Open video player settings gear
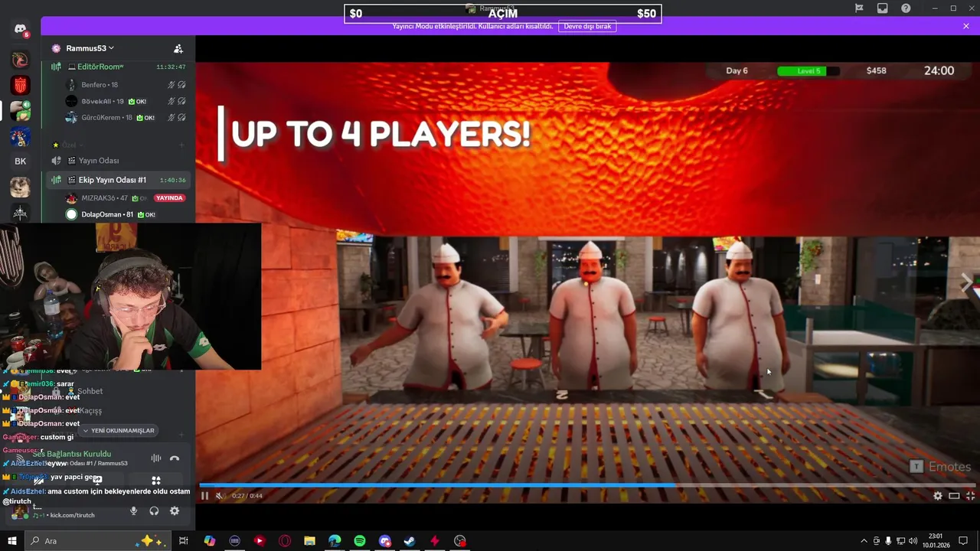This screenshot has height=551, width=980. point(938,496)
